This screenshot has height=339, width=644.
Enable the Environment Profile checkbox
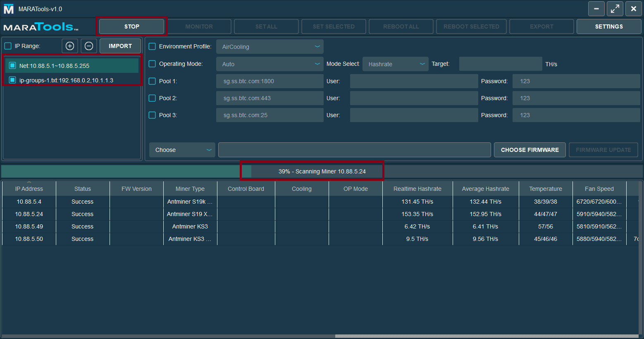[x=152, y=46]
